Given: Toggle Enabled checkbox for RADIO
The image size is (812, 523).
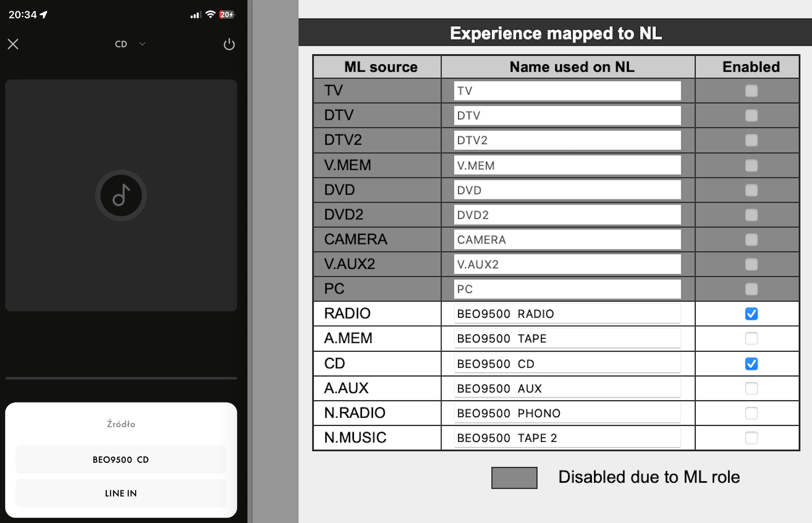Looking at the screenshot, I should (x=751, y=314).
